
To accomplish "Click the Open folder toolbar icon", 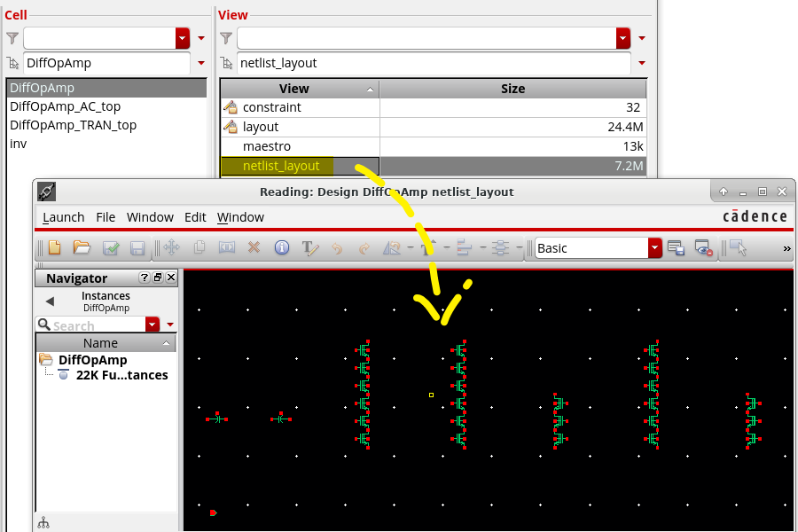I will tap(82, 248).
